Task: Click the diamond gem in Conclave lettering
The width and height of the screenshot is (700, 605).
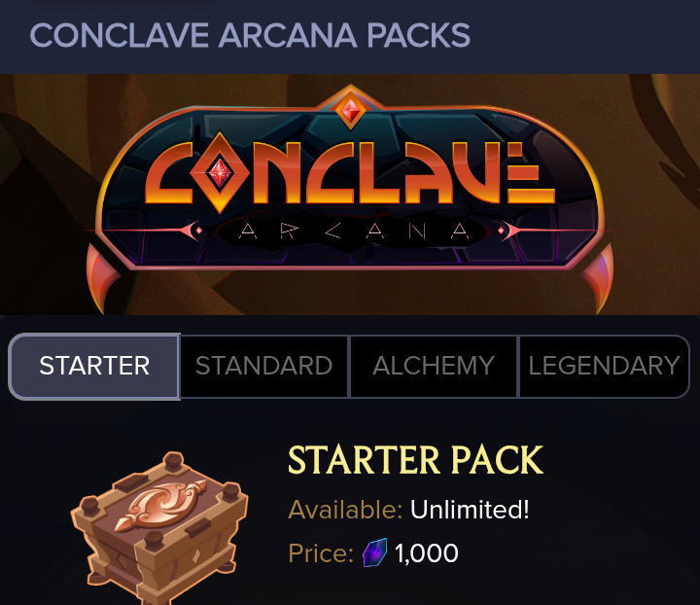Action: [219, 172]
